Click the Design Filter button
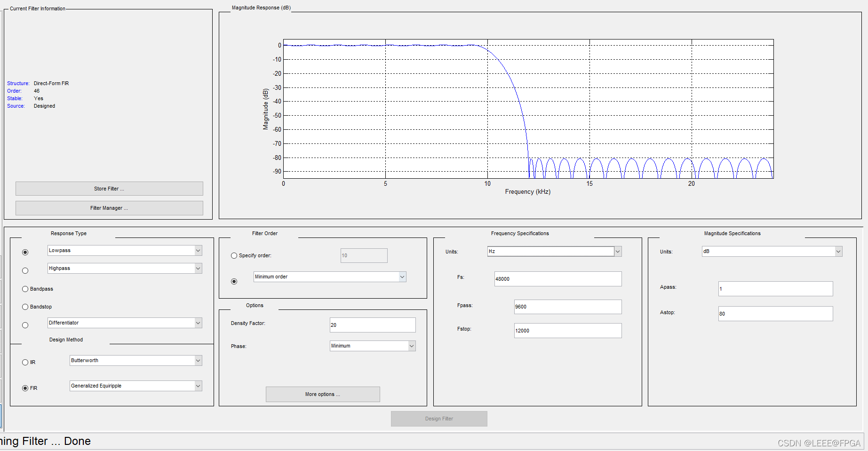This screenshot has width=868, height=451. click(x=439, y=419)
